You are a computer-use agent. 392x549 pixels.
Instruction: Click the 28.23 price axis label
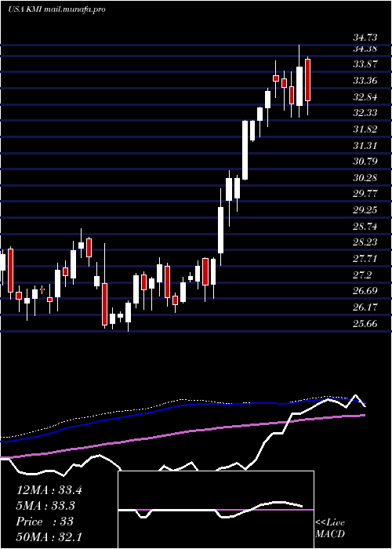[x=365, y=242]
